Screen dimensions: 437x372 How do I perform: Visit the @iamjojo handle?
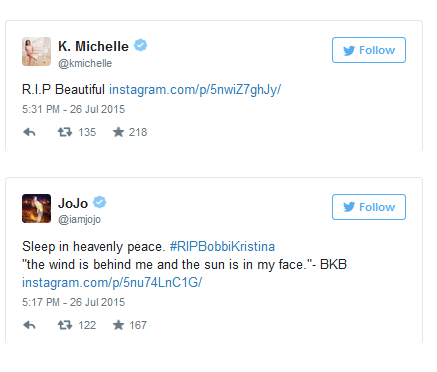point(79,220)
